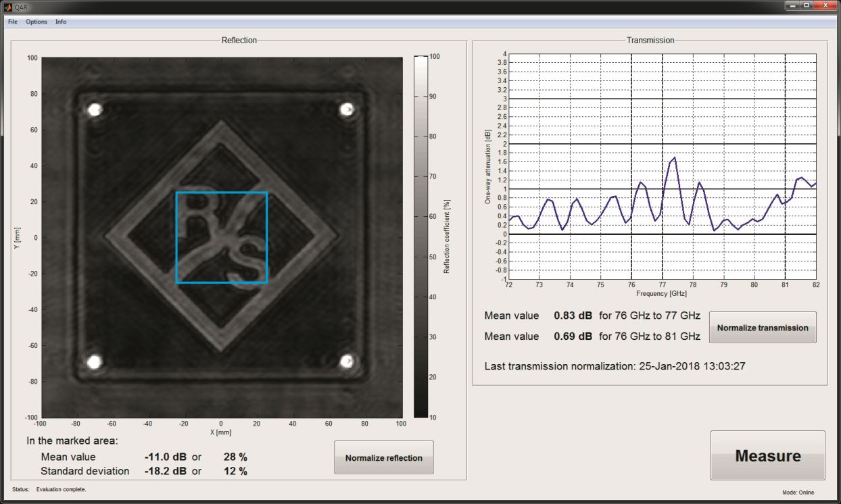Start a scan with the Measure button
Viewport: 841px width, 504px height.
pyautogui.click(x=767, y=456)
